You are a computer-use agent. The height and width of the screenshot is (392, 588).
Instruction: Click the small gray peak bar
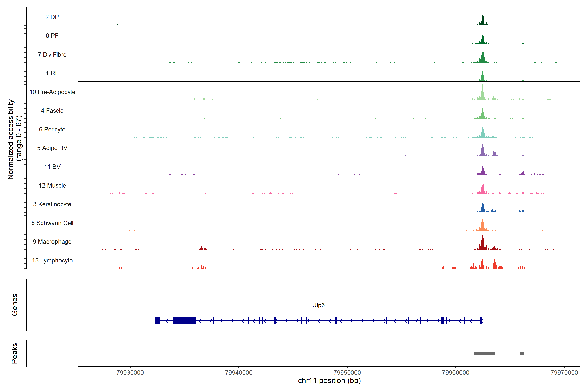click(x=522, y=353)
